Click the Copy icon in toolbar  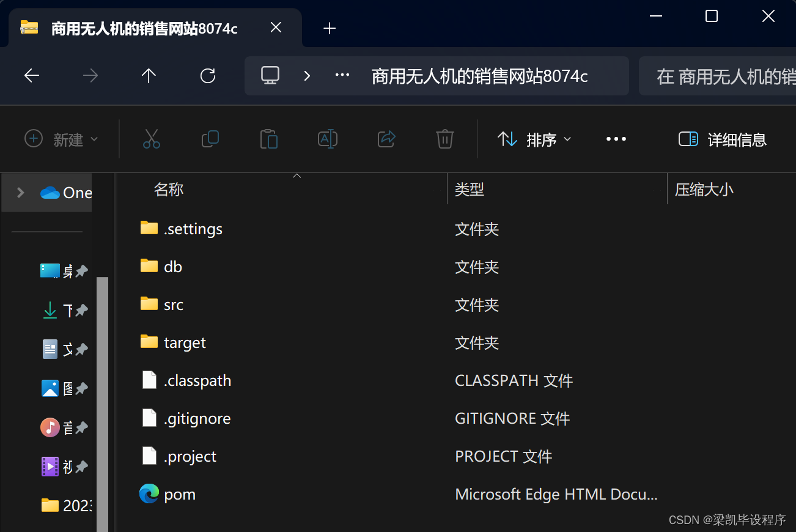pyautogui.click(x=210, y=139)
